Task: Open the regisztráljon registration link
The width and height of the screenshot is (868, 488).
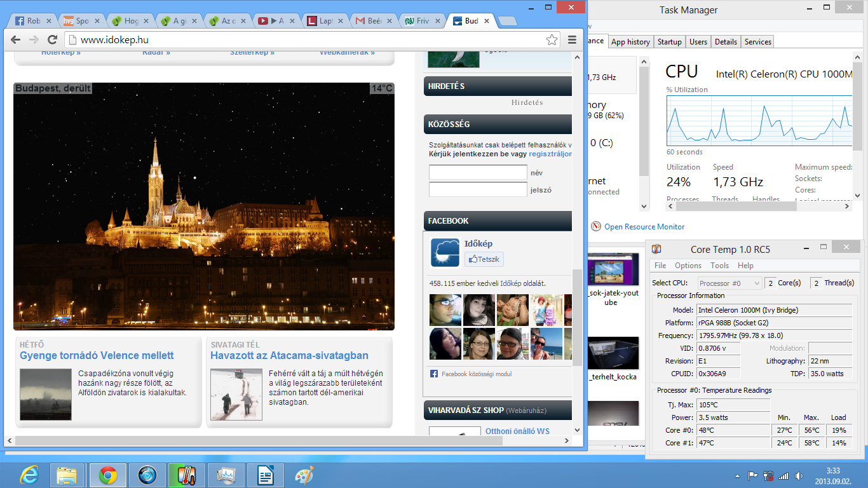Action: [550, 154]
